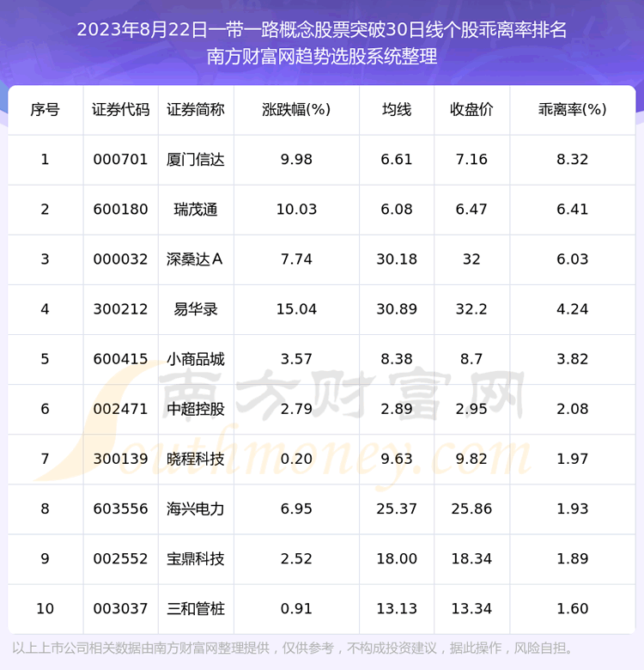The width and height of the screenshot is (644, 670).
Task: Click the 证券简称 column header
Action: coord(196,110)
